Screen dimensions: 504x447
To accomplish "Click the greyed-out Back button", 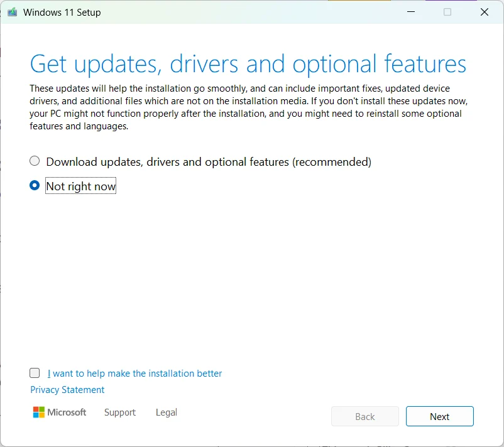I will pyautogui.click(x=365, y=416).
